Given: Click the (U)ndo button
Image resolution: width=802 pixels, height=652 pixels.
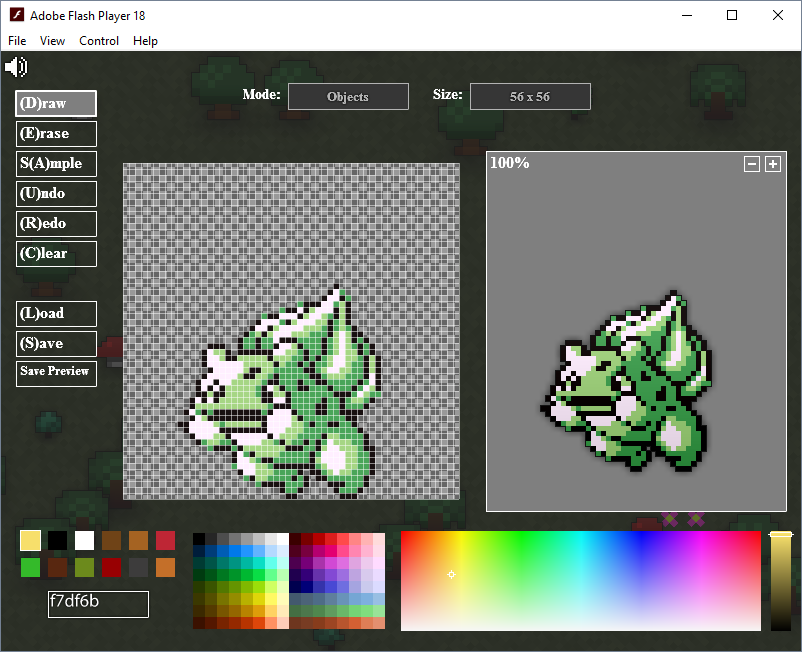Looking at the screenshot, I should 56,194.
